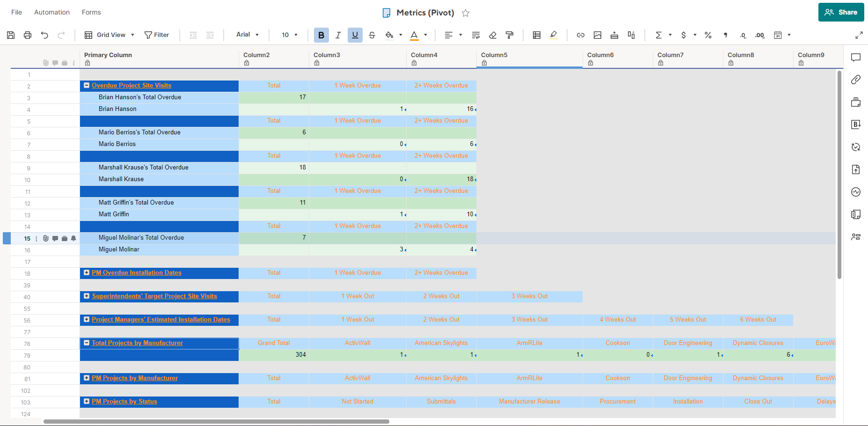Click the Insert image icon

598,35
